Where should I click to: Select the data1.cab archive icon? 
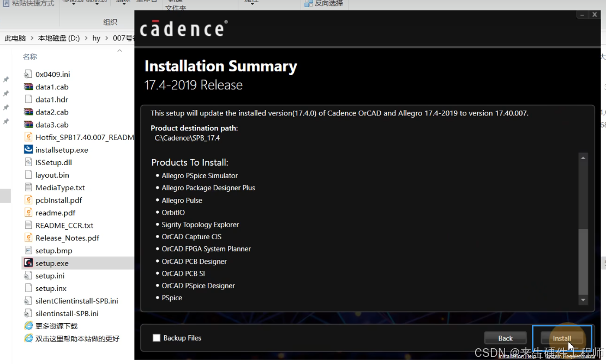point(28,87)
